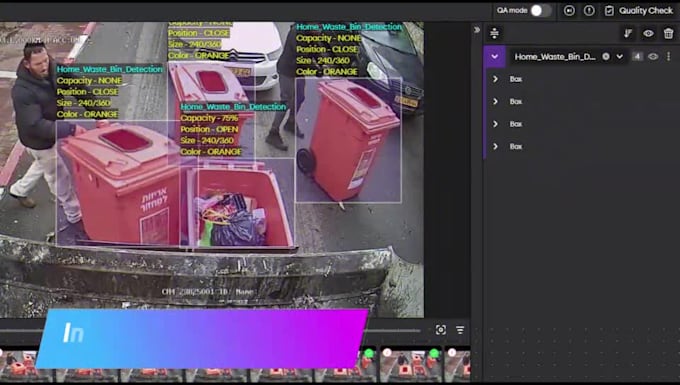Select bounding box of bin held by man
This screenshot has height=385, width=680.
pyautogui.click(x=118, y=183)
